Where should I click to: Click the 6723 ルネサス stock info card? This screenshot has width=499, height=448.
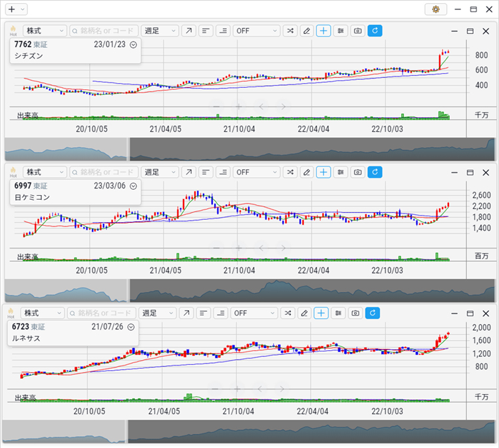tap(73, 332)
